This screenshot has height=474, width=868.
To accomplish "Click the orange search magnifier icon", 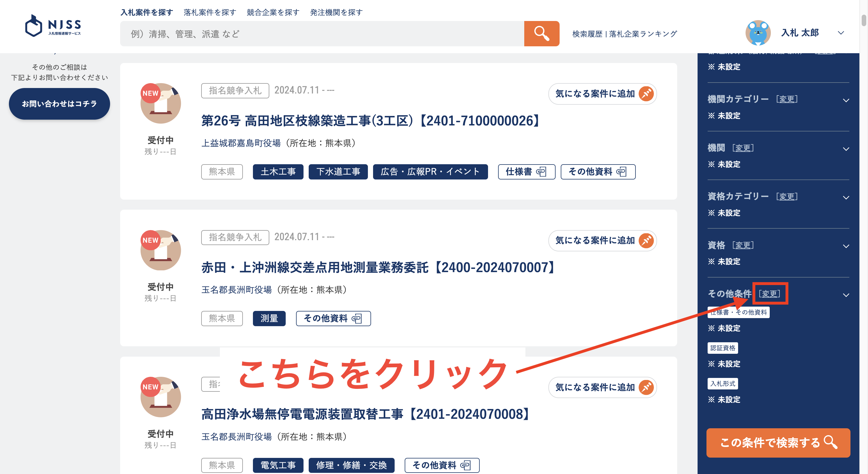I will tap(541, 33).
